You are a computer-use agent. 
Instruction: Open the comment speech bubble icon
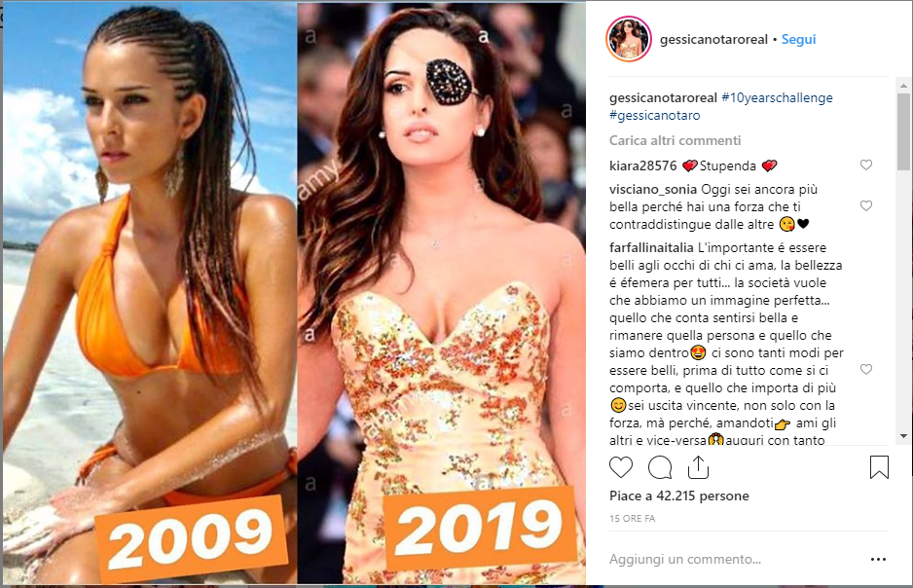660,467
